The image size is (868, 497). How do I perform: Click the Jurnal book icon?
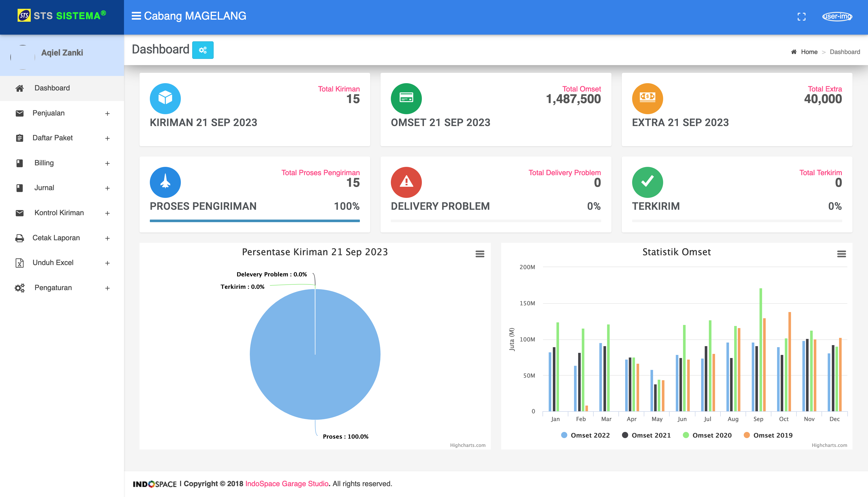coord(19,188)
